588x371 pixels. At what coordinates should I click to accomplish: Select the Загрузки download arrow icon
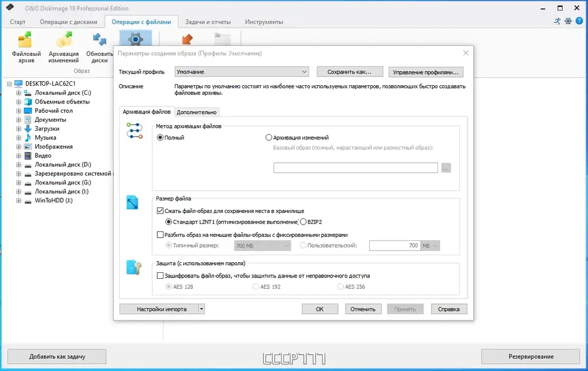[28, 129]
